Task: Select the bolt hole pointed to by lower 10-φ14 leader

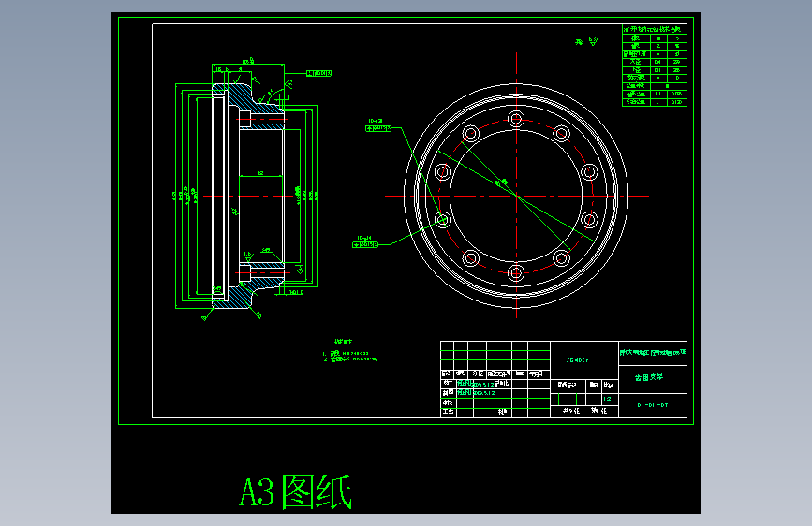Action: tap(442, 220)
